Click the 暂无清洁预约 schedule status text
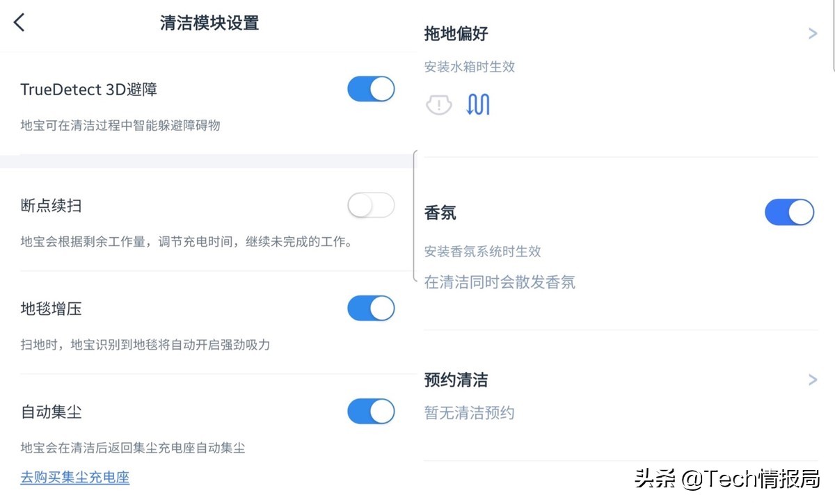This screenshot has width=835, height=504. click(470, 412)
